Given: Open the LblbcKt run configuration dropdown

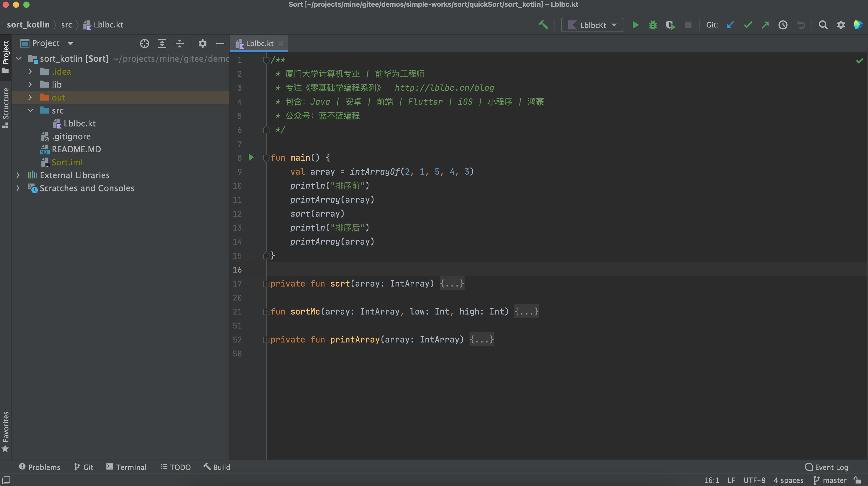Looking at the screenshot, I should click(x=592, y=25).
